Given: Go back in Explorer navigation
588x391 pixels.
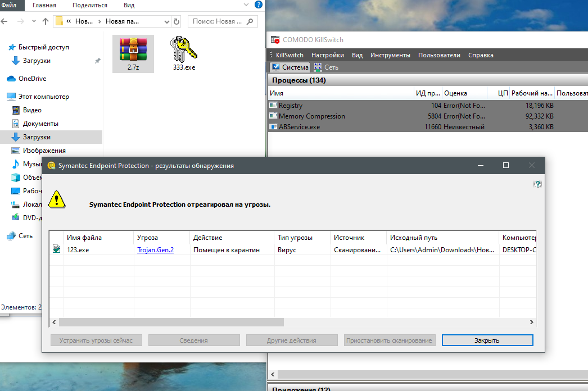Looking at the screenshot, I should coord(4,21).
